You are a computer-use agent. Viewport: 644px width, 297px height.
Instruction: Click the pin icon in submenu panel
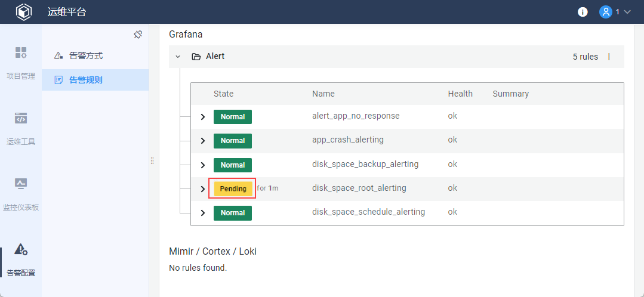(x=138, y=35)
